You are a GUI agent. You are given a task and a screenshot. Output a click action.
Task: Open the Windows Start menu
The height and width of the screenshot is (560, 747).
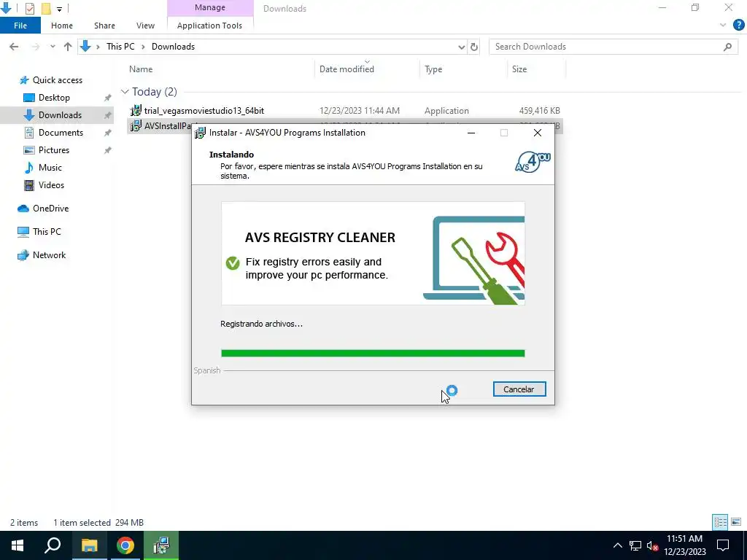click(x=18, y=545)
